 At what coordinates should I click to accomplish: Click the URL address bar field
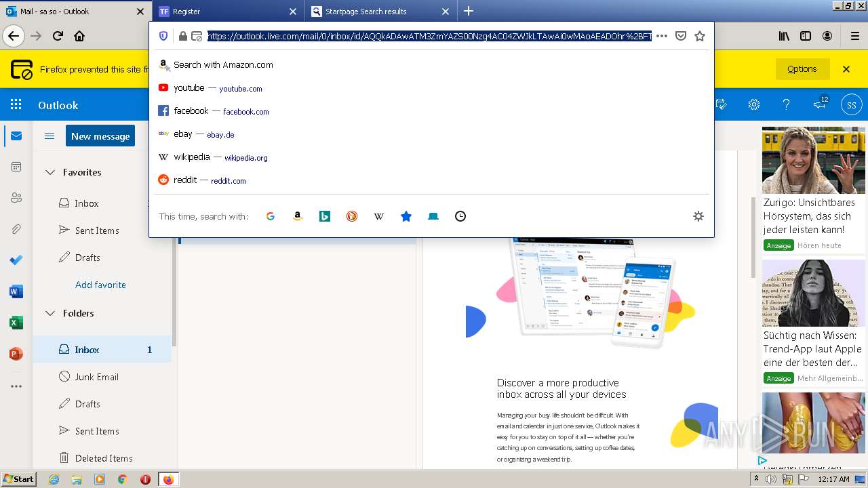[429, 36]
